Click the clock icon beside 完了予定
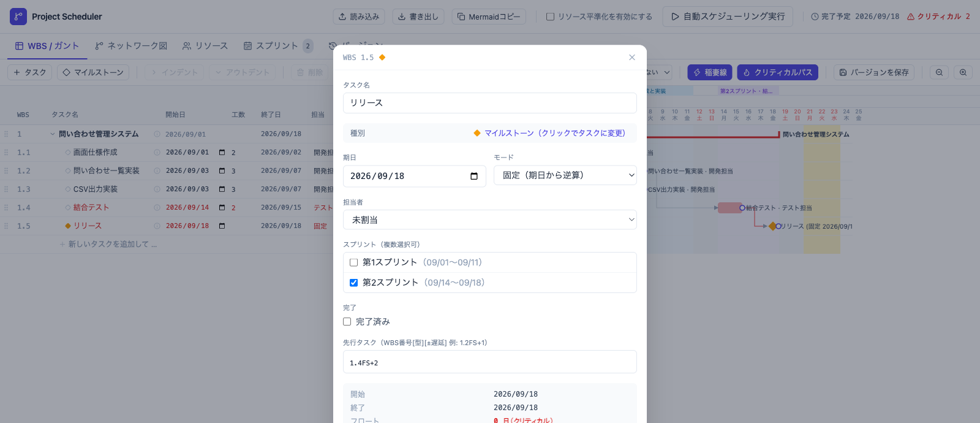 click(x=815, y=17)
